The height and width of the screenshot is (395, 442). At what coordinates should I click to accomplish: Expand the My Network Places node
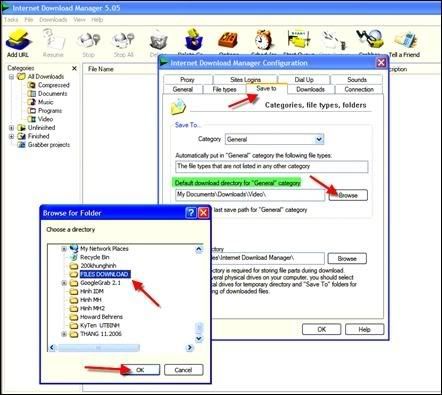[64, 249]
